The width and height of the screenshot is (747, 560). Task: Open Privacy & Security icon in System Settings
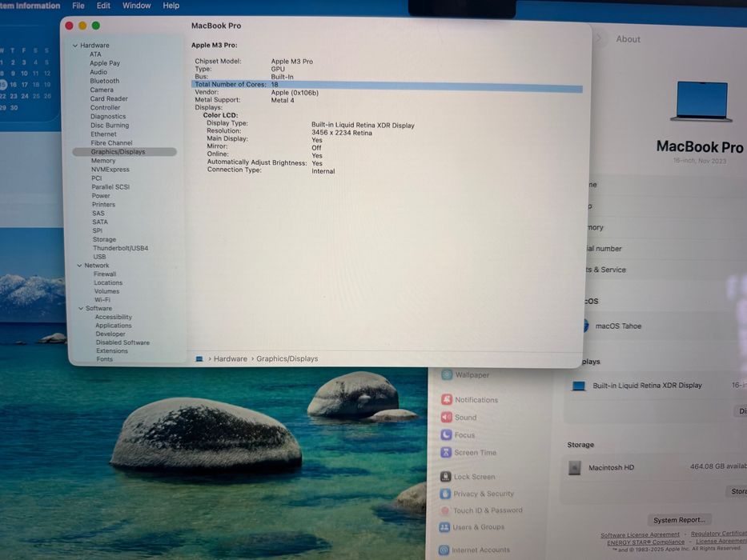[445, 494]
